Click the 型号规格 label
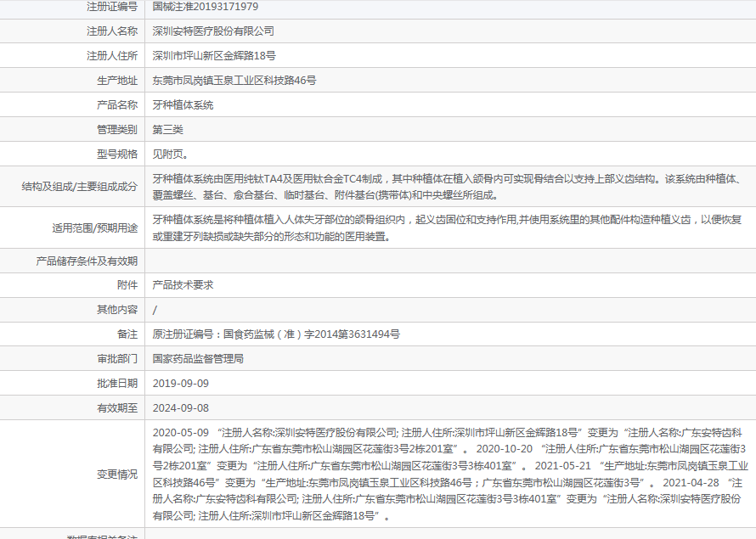This screenshot has width=756, height=539. (117, 154)
